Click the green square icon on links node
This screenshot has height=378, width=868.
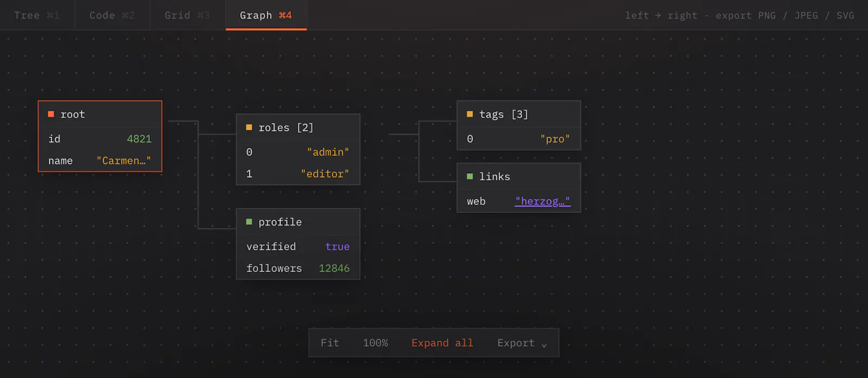pyautogui.click(x=470, y=176)
